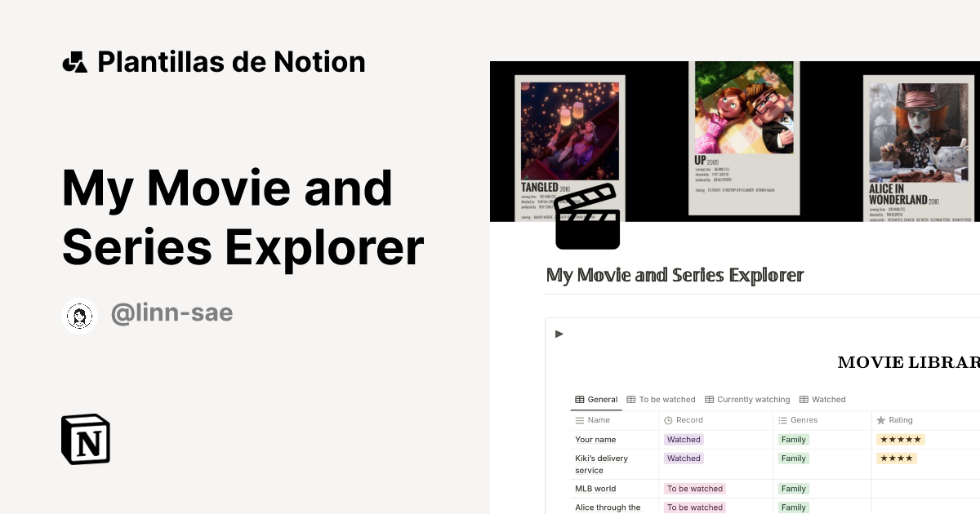
Task: Click the clapperboard icon on the page
Action: pos(587,215)
